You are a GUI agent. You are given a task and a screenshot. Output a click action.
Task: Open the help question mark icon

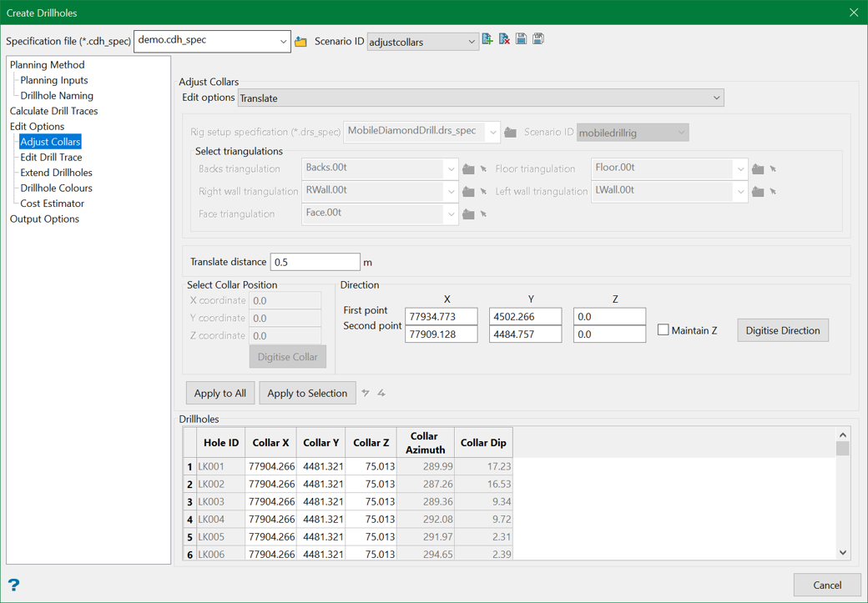(x=13, y=585)
